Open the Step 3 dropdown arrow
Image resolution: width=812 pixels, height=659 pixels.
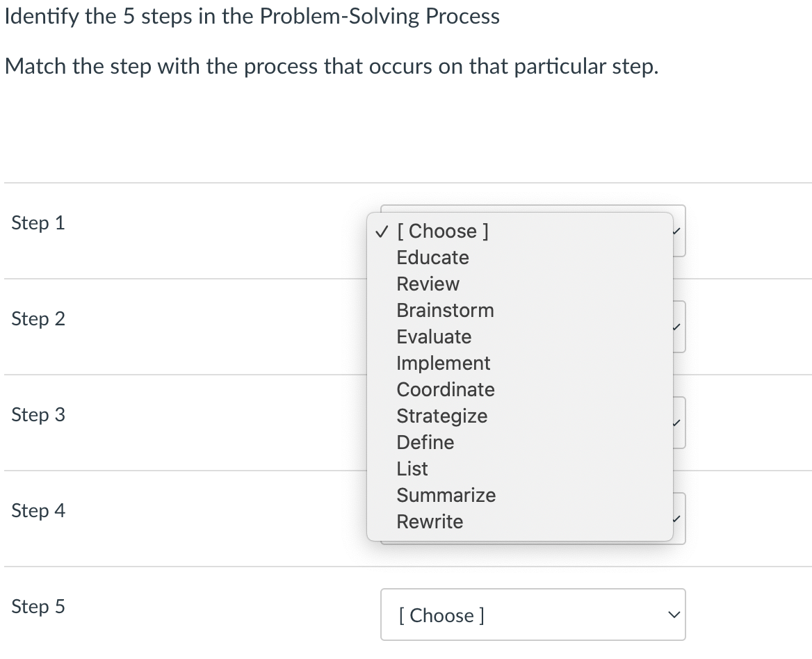coord(679,423)
